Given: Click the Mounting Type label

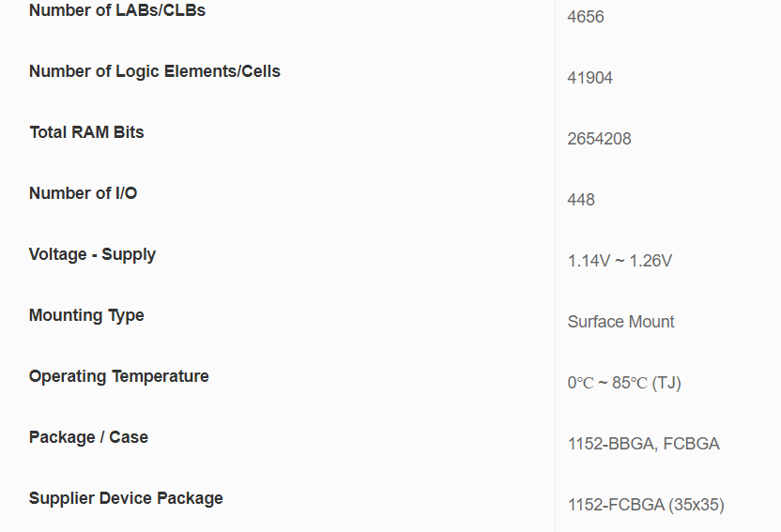Looking at the screenshot, I should tap(87, 315).
